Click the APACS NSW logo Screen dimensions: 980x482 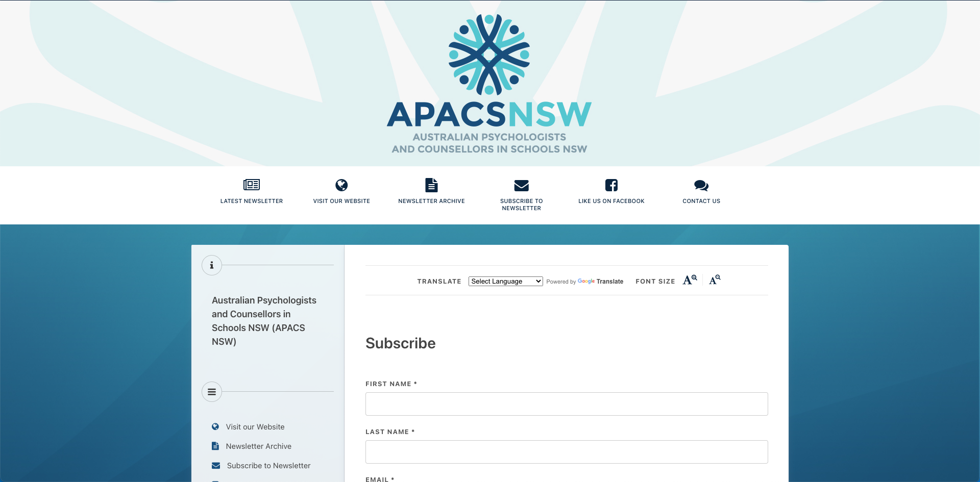pyautogui.click(x=489, y=84)
